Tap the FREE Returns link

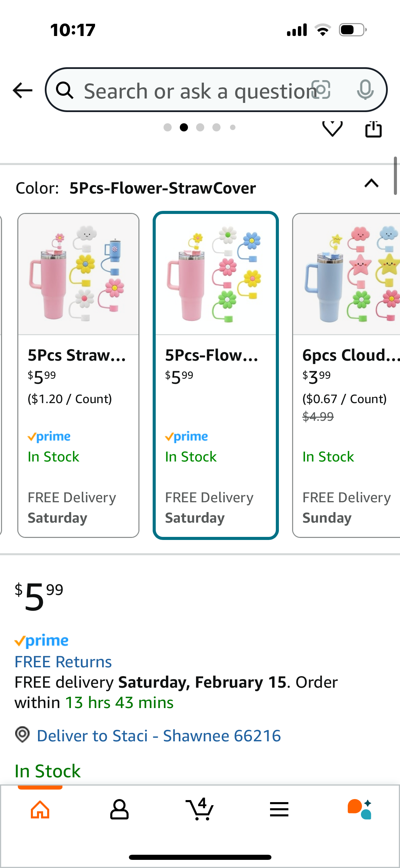pos(63,662)
